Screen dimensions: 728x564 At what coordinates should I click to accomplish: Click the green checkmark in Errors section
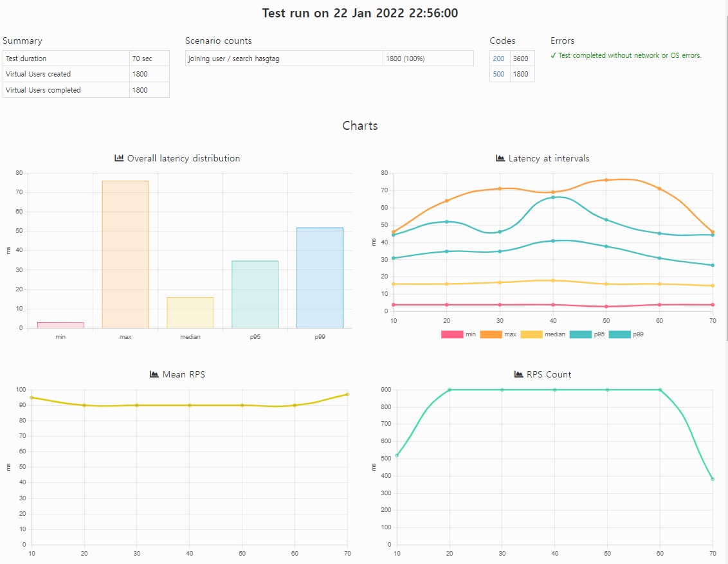(553, 55)
